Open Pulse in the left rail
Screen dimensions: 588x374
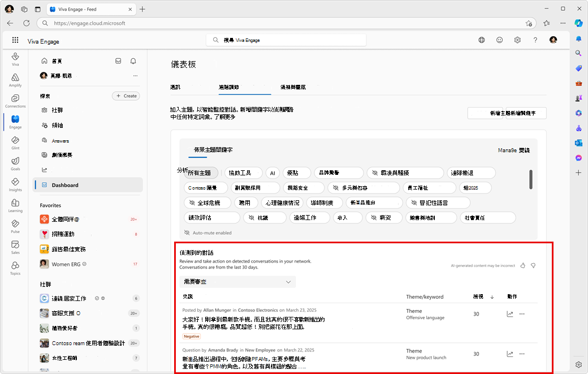click(15, 226)
